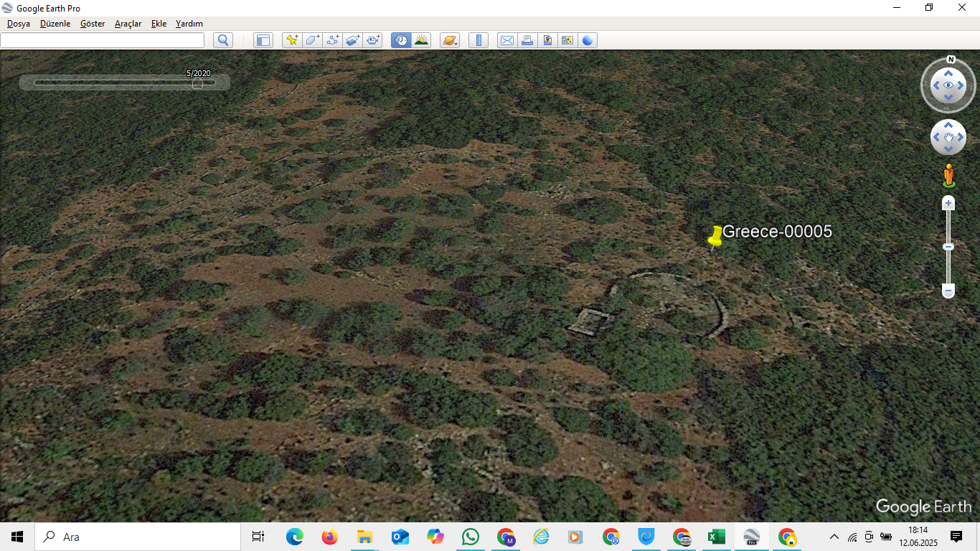Click the Move joystick left arrow
The image size is (980, 551).
936,137
